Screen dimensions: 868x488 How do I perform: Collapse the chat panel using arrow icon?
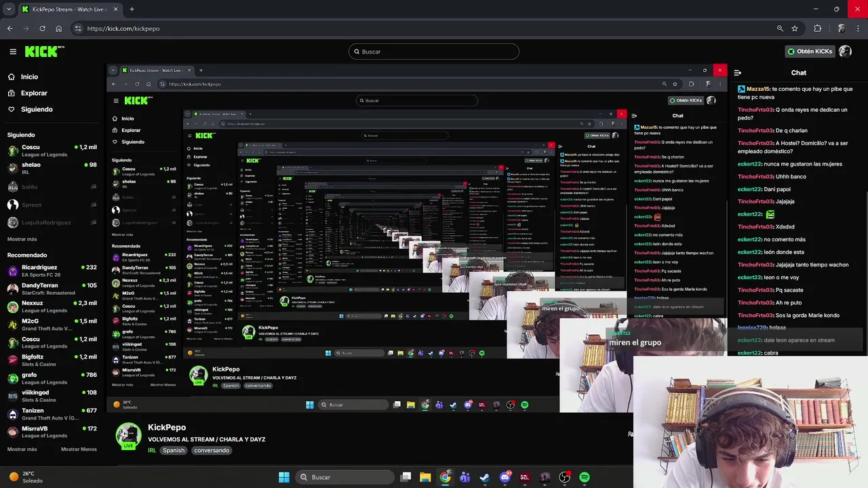(x=738, y=73)
